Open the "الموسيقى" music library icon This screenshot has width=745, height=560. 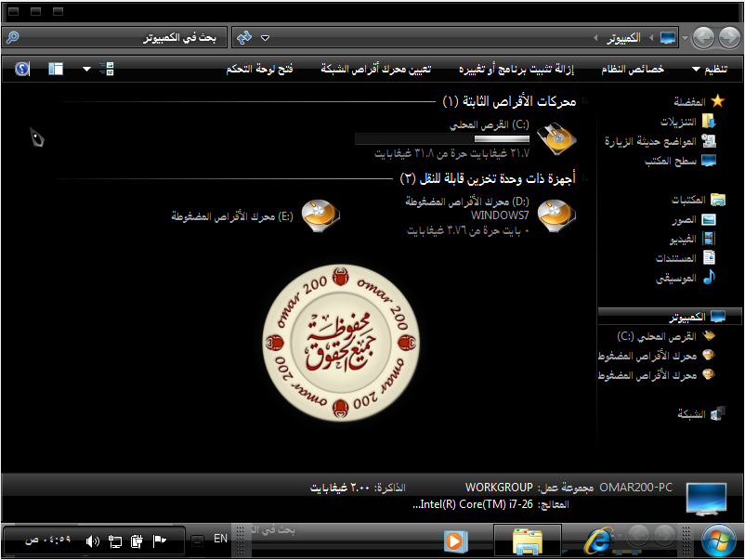tap(709, 277)
